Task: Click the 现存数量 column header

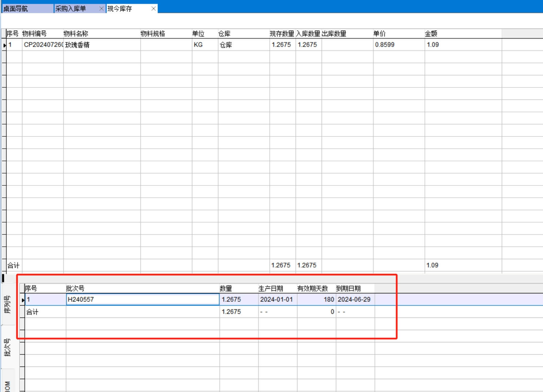Action: [282, 34]
